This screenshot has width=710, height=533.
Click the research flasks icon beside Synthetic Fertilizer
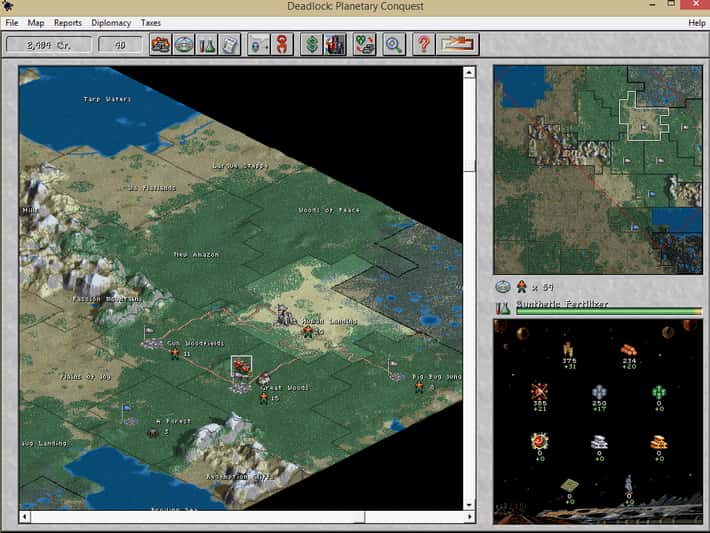[503, 308]
